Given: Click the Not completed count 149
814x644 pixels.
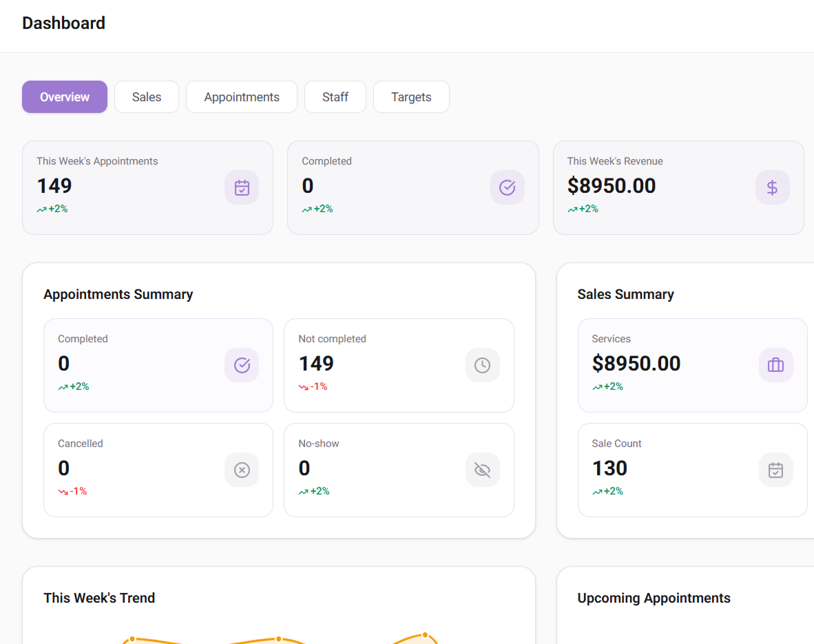Looking at the screenshot, I should [316, 364].
